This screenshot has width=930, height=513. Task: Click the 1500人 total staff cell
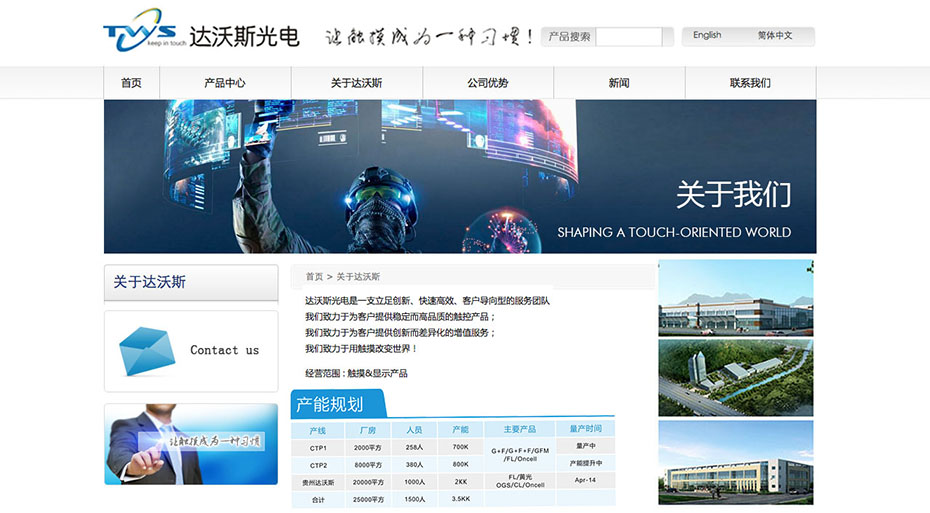click(x=415, y=499)
